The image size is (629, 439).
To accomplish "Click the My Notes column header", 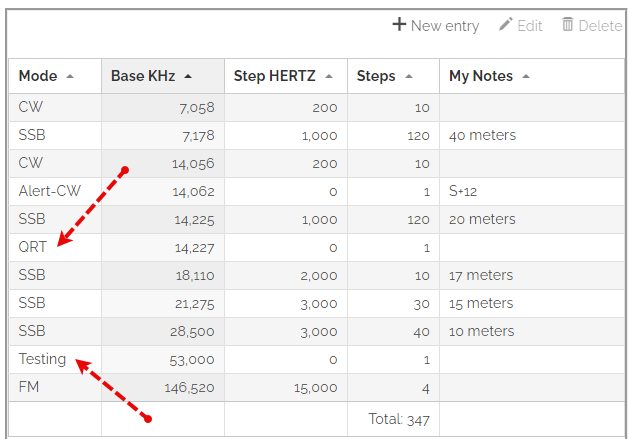I will point(481,76).
